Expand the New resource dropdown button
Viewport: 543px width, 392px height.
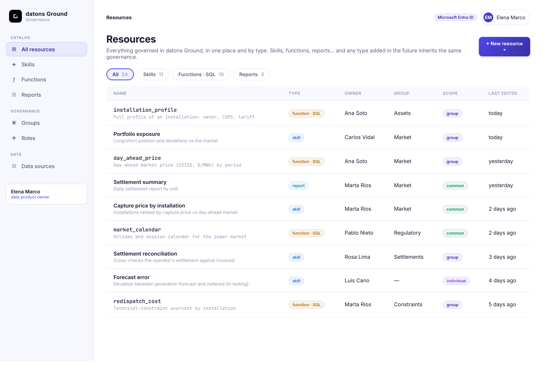point(504,47)
